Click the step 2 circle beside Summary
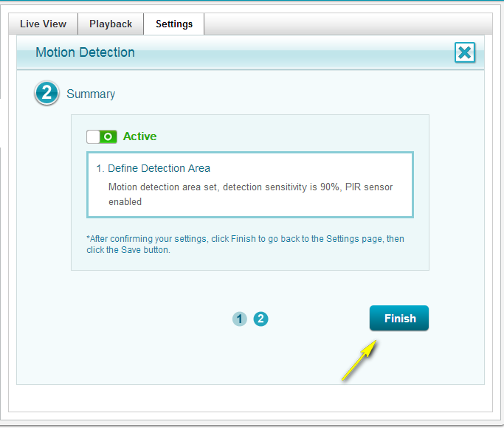 click(46, 94)
